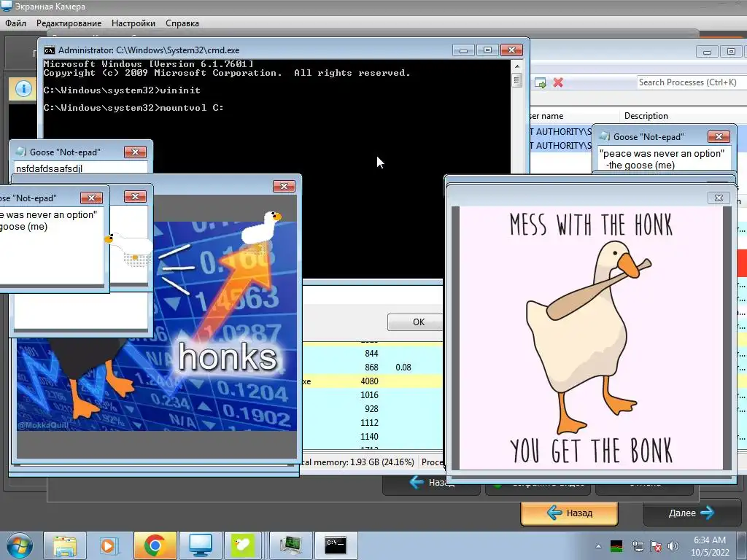Close the honks meme window
Image resolution: width=747 pixels, height=560 pixels.
(x=284, y=186)
